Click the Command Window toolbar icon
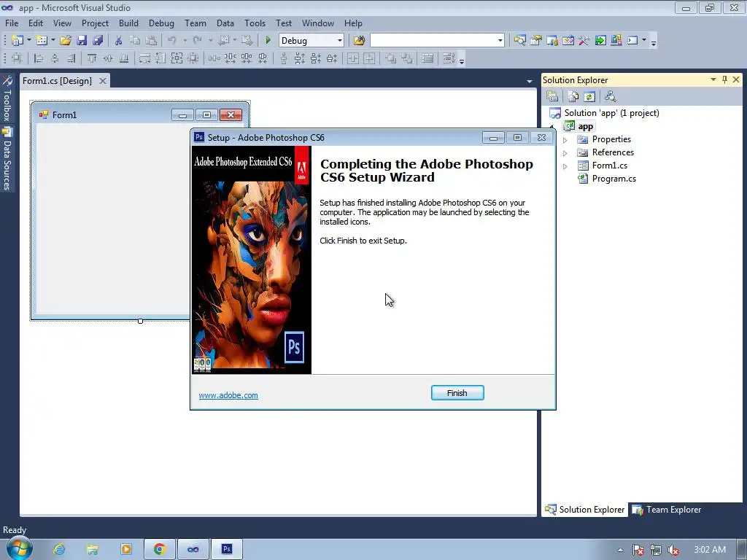747x560 pixels. click(632, 41)
